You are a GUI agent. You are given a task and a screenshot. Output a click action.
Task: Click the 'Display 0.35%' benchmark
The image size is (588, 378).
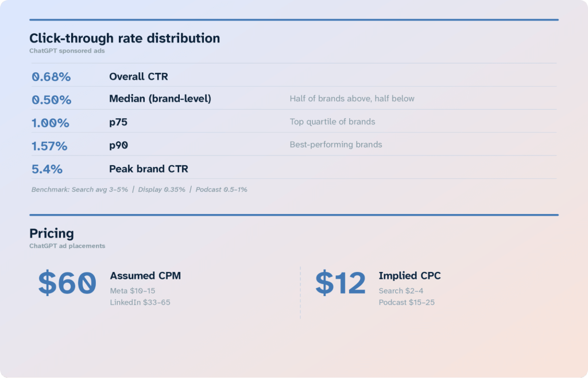click(161, 189)
